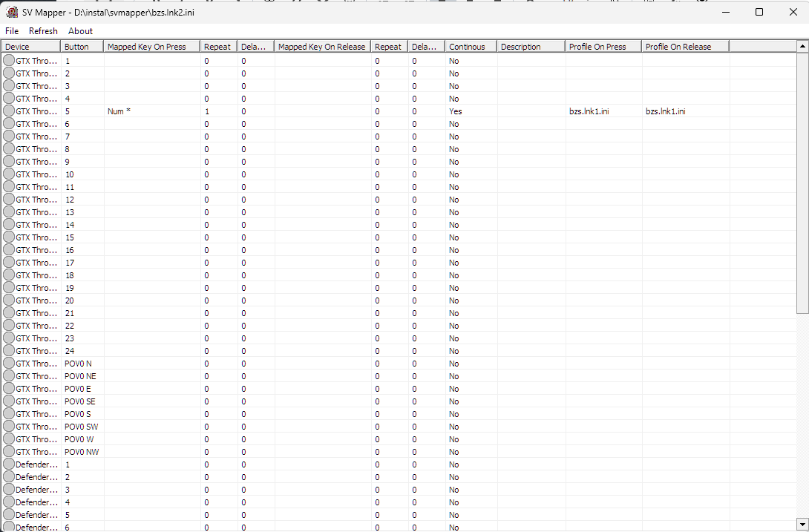Click status circle of Defender button 5 row

pos(9,514)
